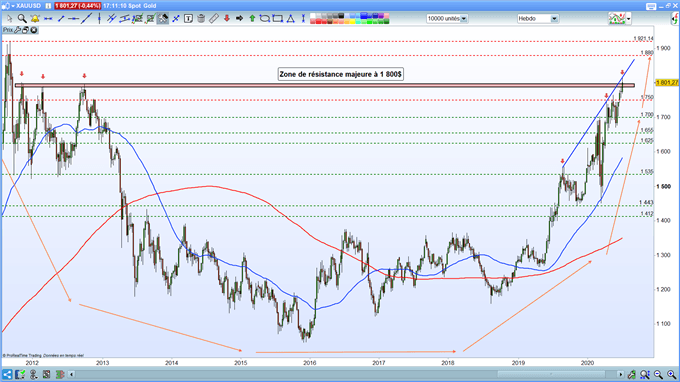Open the XAUUSD instrument dropdown arrow
The width and height of the screenshot is (680, 382).
13,6
